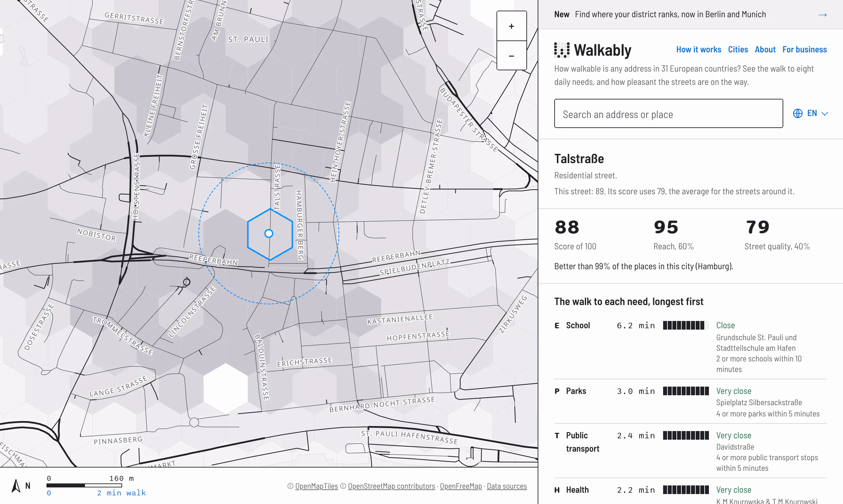Click the north arrow compass icon
This screenshot has height=504, width=843.
[x=16, y=486]
